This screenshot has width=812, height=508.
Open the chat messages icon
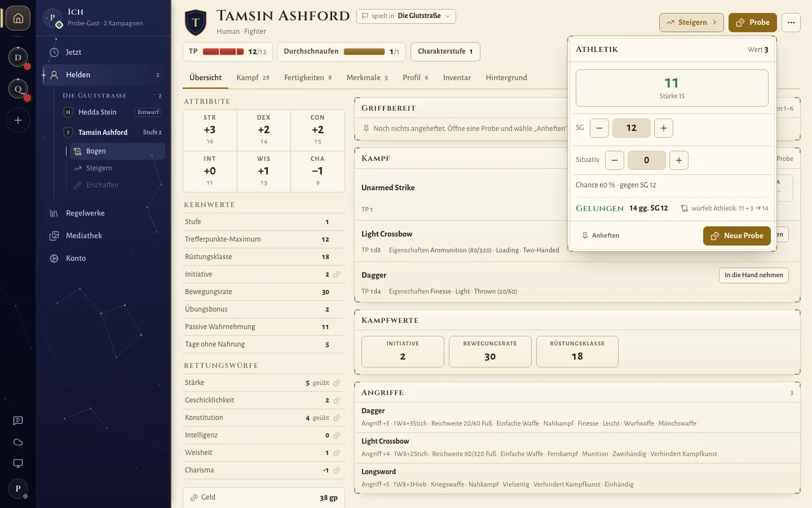click(18, 421)
